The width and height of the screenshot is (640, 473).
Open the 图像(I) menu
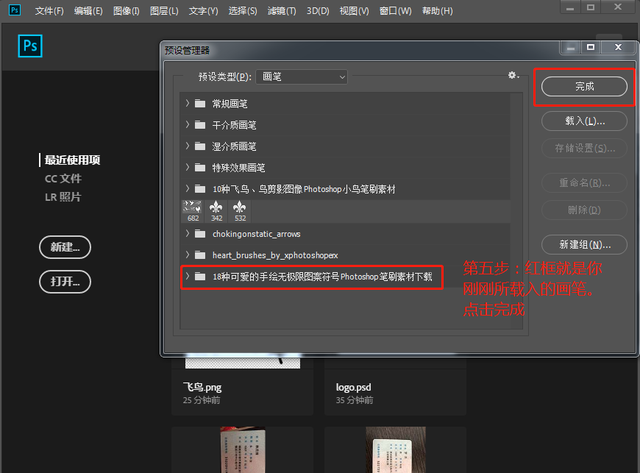tap(126, 11)
